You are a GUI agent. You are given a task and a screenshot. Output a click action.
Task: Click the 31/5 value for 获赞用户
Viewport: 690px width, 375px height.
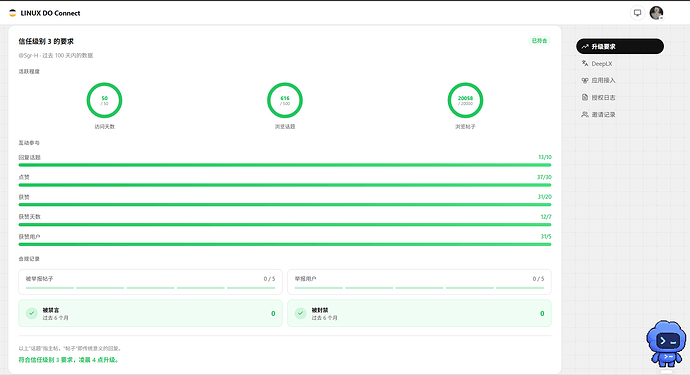[x=546, y=236]
